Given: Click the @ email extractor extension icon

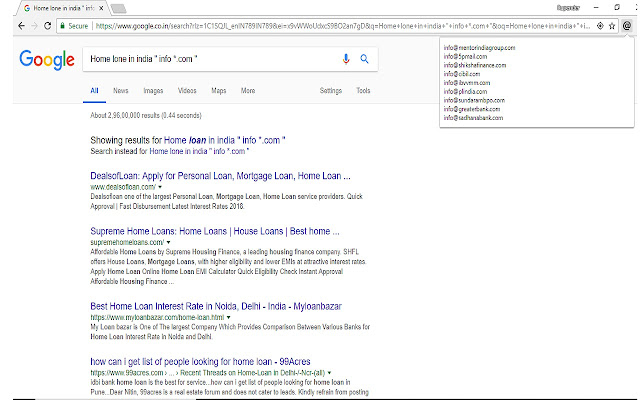Looking at the screenshot, I should [x=627, y=28].
